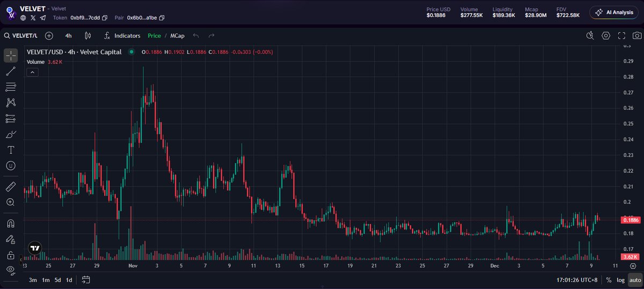This screenshot has height=289, width=644.
Task: Click the current price label 0.1886
Action: click(x=630, y=220)
